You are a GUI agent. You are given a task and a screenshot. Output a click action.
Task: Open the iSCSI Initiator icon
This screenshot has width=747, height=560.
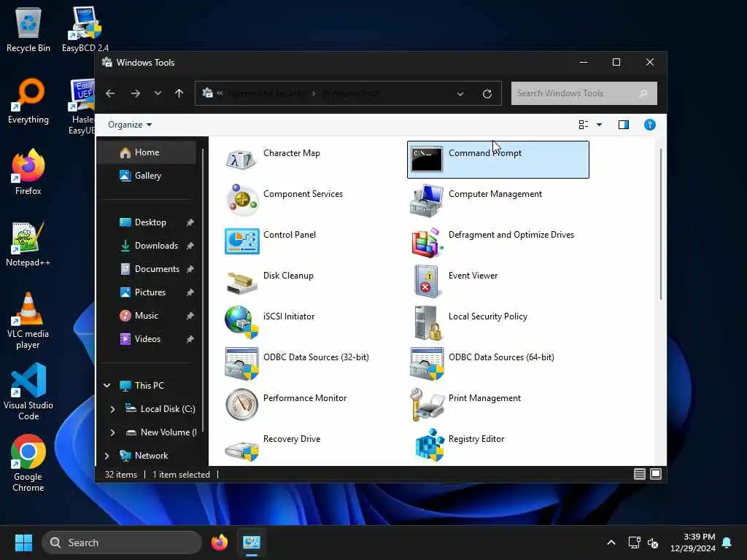point(241,322)
